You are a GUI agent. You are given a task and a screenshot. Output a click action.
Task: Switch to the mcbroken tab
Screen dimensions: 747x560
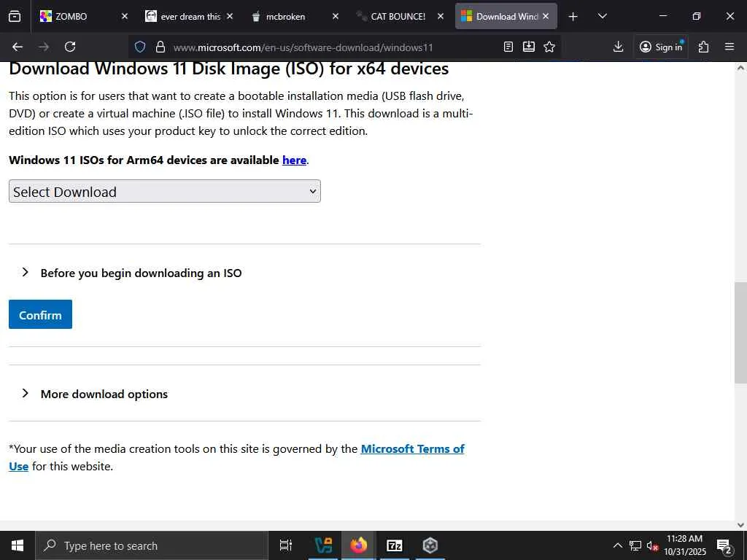click(295, 16)
